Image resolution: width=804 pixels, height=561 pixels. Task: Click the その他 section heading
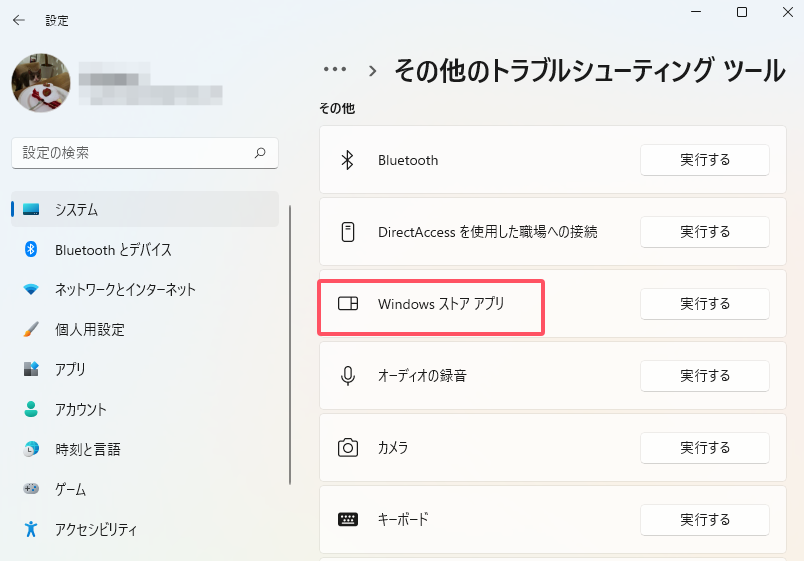pyautogui.click(x=337, y=108)
